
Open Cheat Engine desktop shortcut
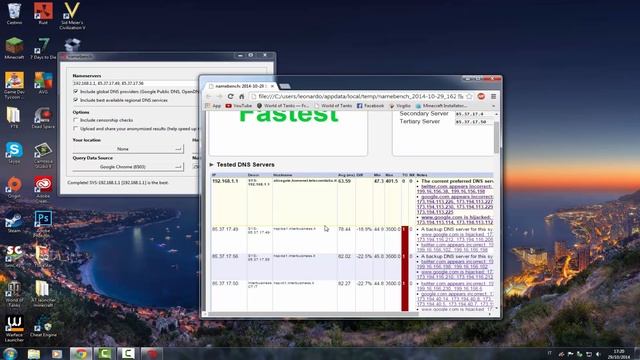tap(43, 326)
